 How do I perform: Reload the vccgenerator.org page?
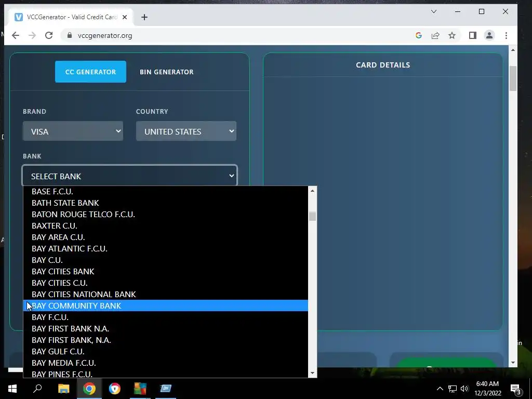[x=49, y=35]
